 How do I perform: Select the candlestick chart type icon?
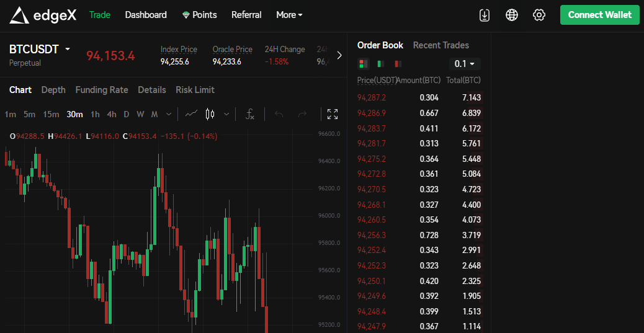tap(210, 113)
